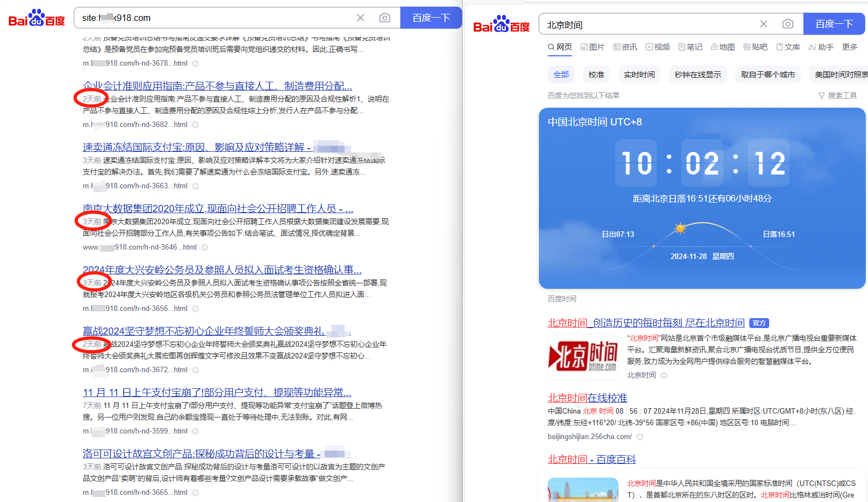
Task: Click snapshot icon after h-nd-3682 URL
Action: 195,125
